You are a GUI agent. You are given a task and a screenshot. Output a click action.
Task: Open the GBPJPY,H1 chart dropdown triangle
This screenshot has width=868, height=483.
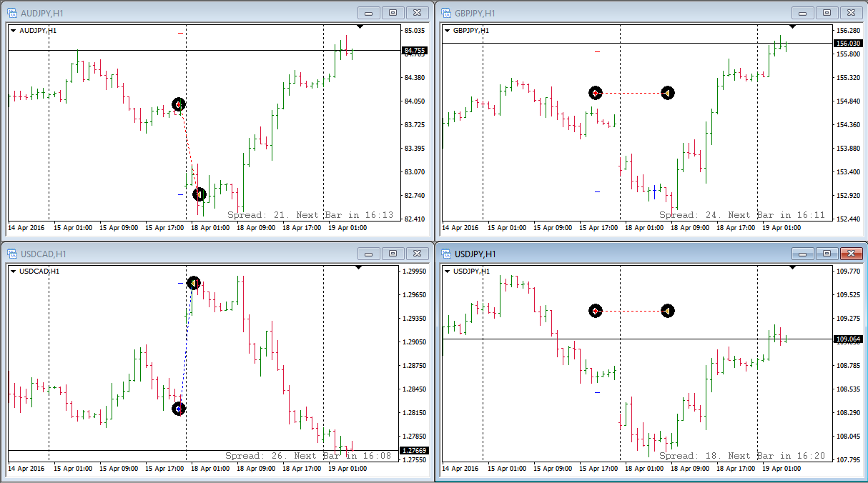tap(448, 31)
